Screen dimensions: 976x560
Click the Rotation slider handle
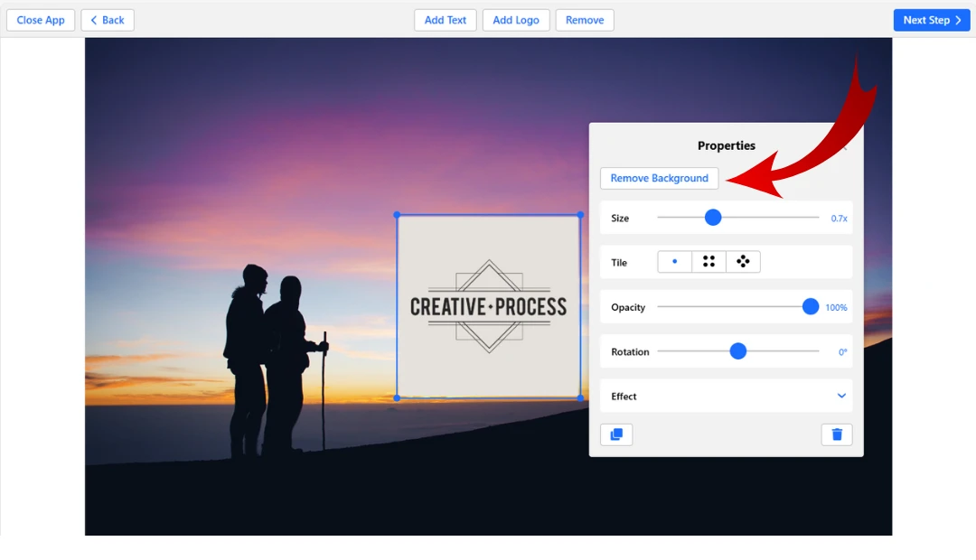tap(738, 351)
